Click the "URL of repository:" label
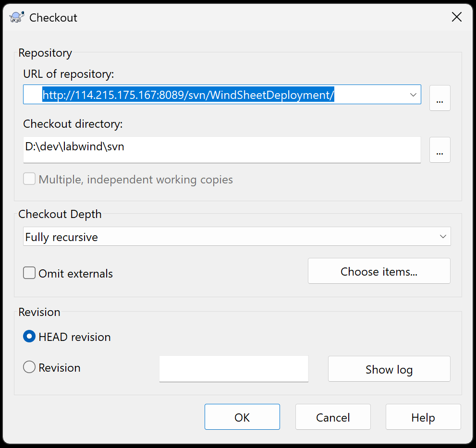This screenshot has width=476, height=448. coord(69,74)
